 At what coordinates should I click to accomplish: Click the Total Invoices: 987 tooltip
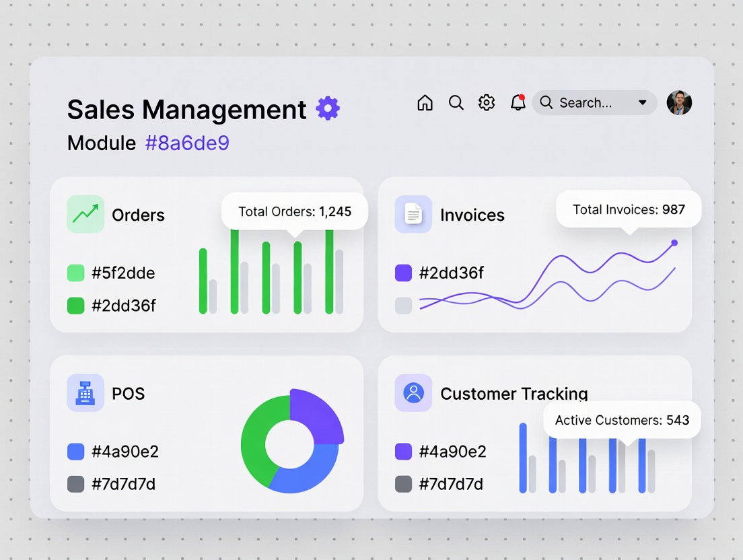[x=629, y=209]
